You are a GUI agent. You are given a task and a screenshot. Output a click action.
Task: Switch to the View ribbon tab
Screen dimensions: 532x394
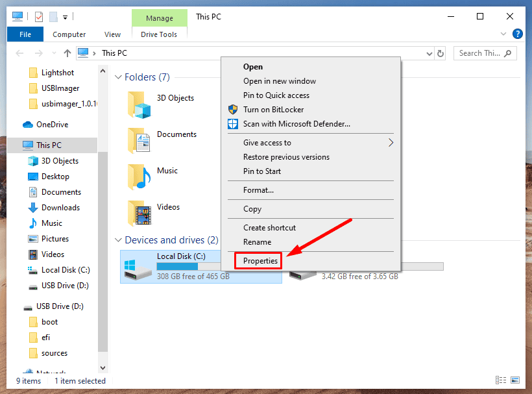pos(112,34)
